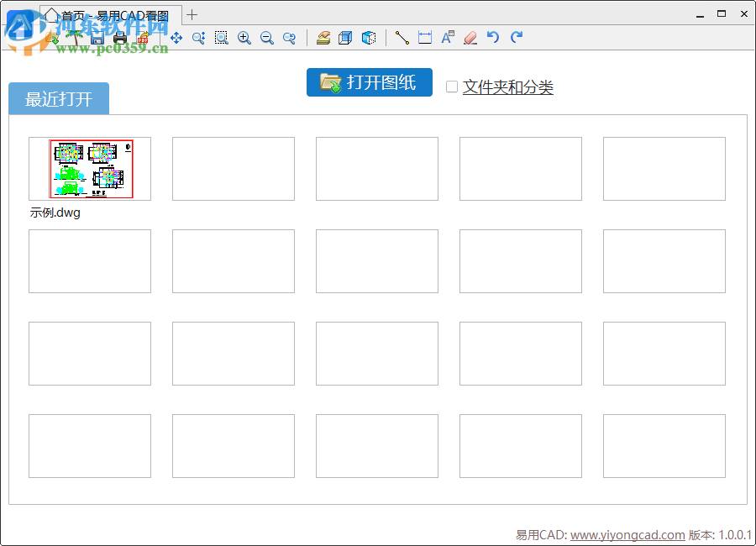Activate the Zoom In tool
Image resolution: width=756 pixels, height=546 pixels.
click(244, 38)
